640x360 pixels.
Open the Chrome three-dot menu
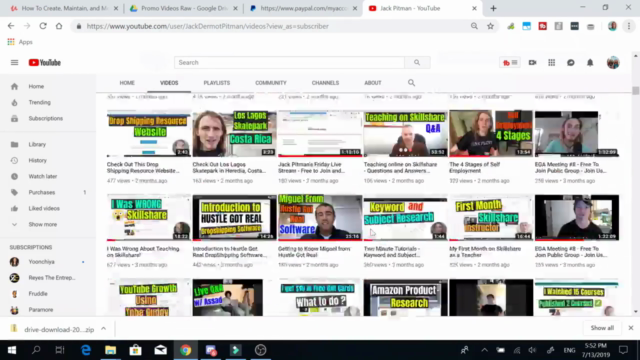point(629,26)
